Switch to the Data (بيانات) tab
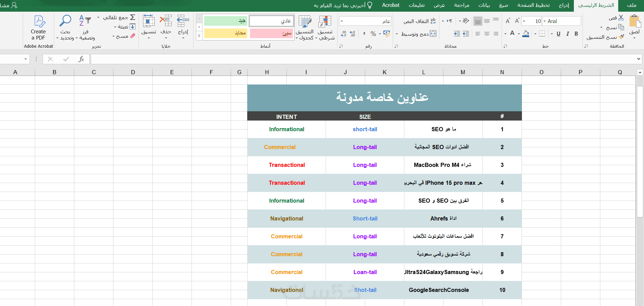The width and height of the screenshot is (644, 306). point(484,5)
